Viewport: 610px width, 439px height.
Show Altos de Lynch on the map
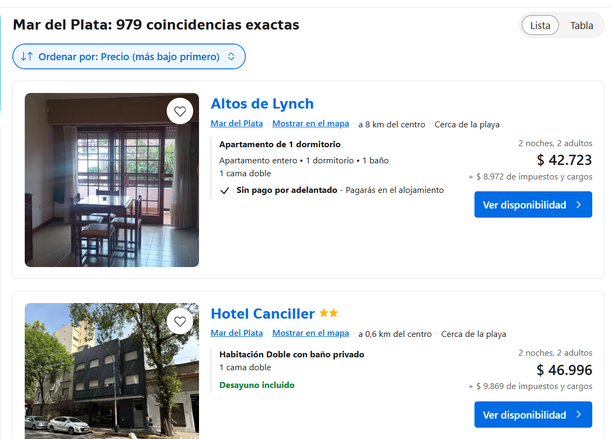[x=311, y=124]
